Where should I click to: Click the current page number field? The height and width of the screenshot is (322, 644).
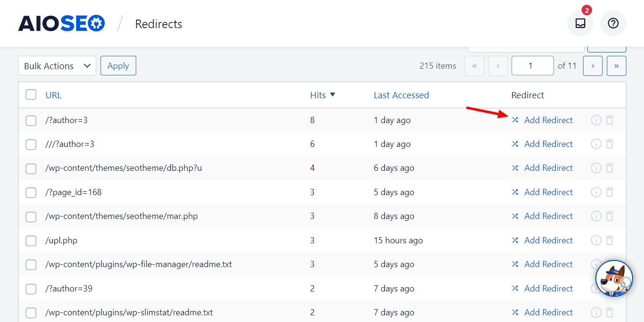tap(532, 66)
